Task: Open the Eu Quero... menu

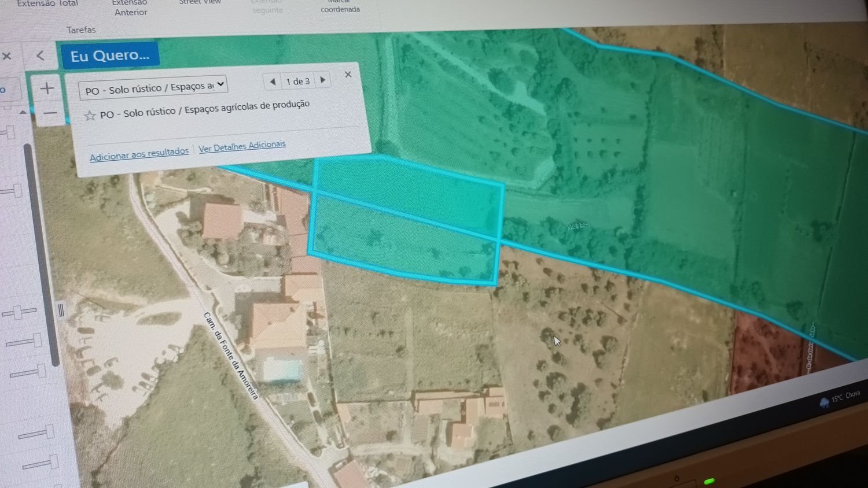Action: [110, 55]
